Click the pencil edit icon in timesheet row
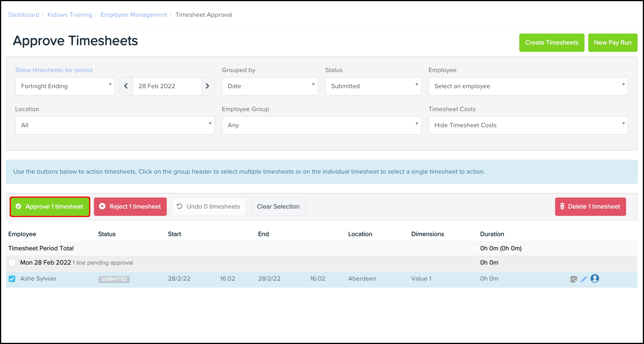This screenshot has width=644, height=344. tap(584, 279)
